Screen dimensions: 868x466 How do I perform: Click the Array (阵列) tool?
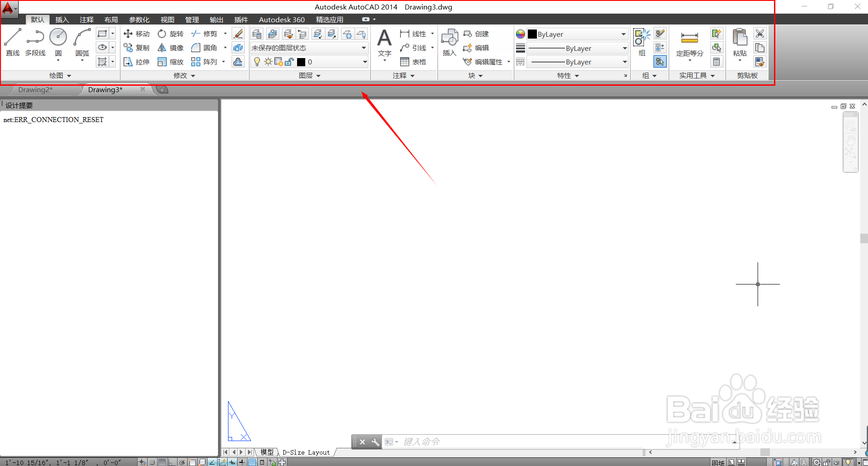[204, 62]
